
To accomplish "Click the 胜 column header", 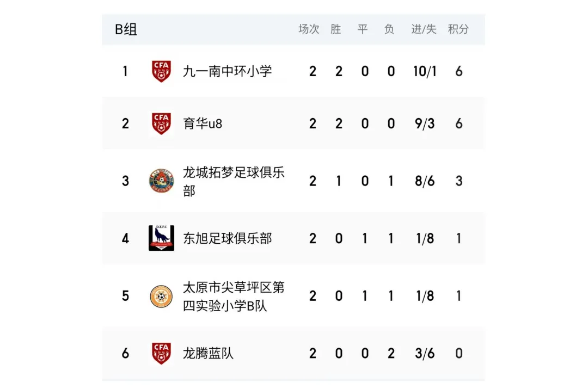I will click(x=335, y=29).
